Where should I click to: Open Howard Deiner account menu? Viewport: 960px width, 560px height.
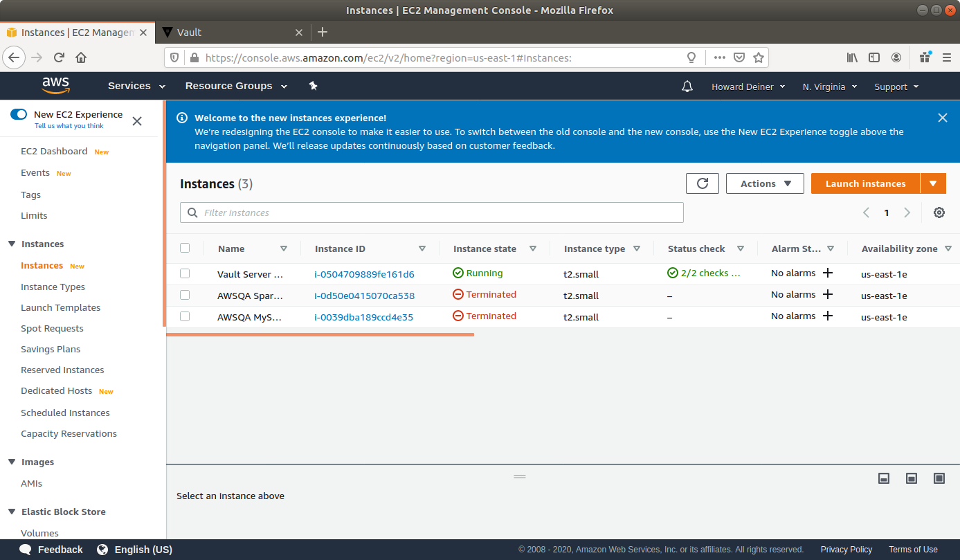coord(748,87)
